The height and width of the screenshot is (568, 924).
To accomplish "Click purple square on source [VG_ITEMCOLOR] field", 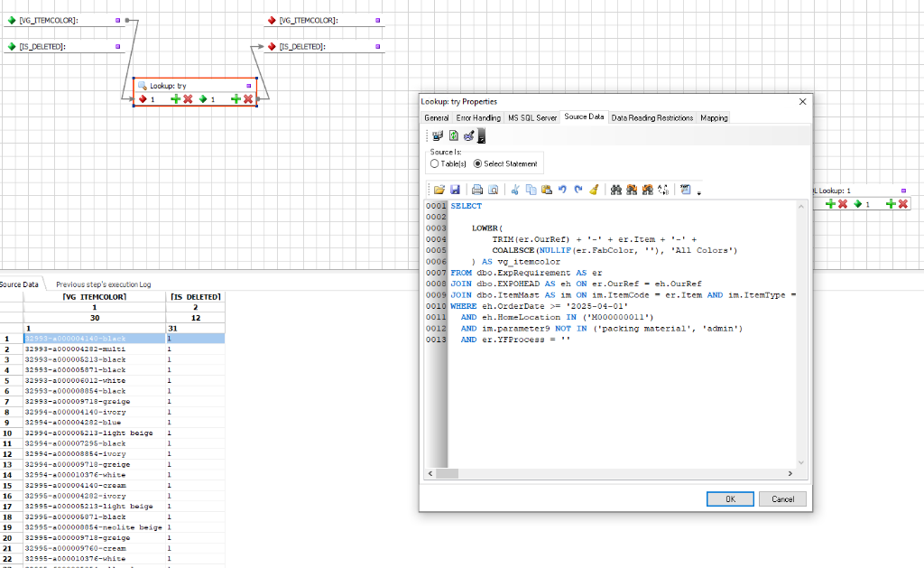I will coord(118,20).
